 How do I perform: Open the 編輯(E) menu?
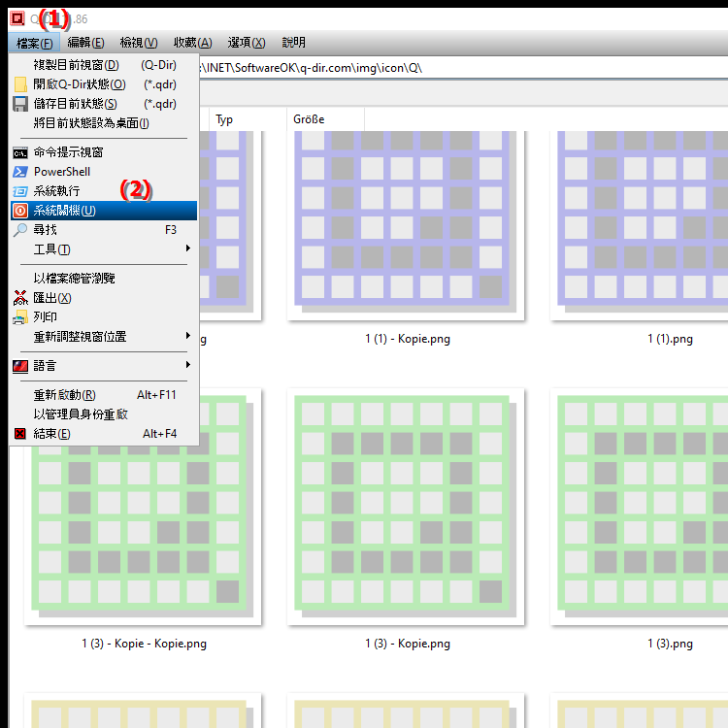[x=85, y=43]
